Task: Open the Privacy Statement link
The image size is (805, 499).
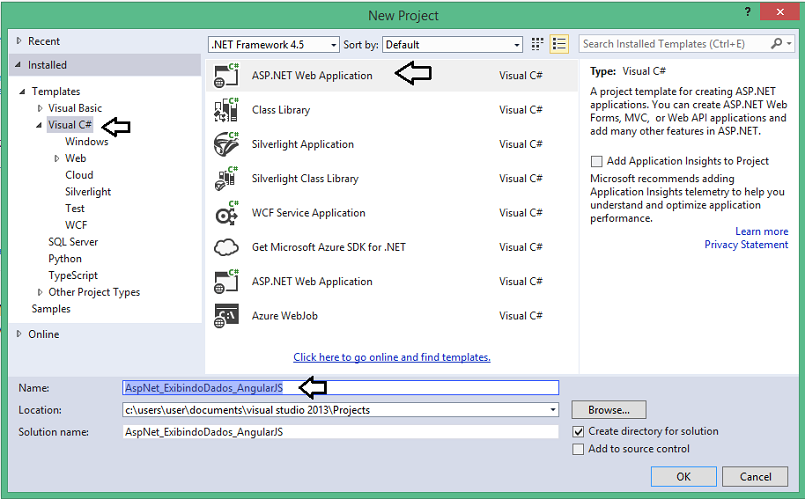Action: (x=746, y=244)
